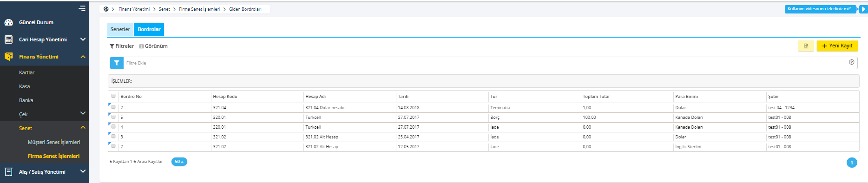
Task: Click Senet breadcrumb link
Action: click(164, 9)
